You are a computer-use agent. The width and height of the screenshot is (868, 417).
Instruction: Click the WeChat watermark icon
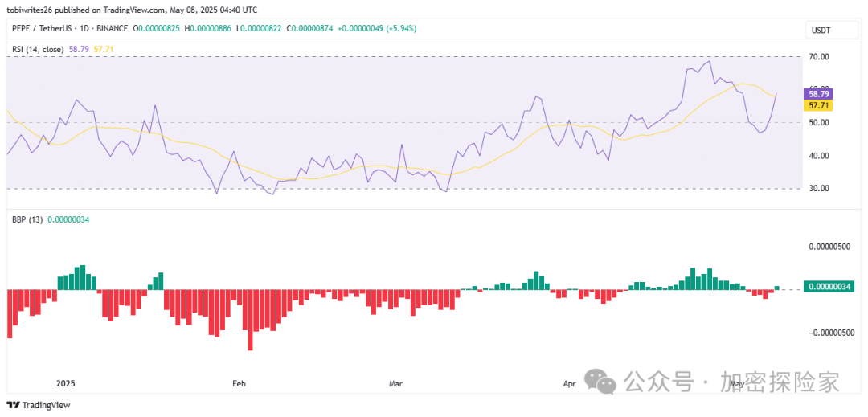tap(601, 381)
